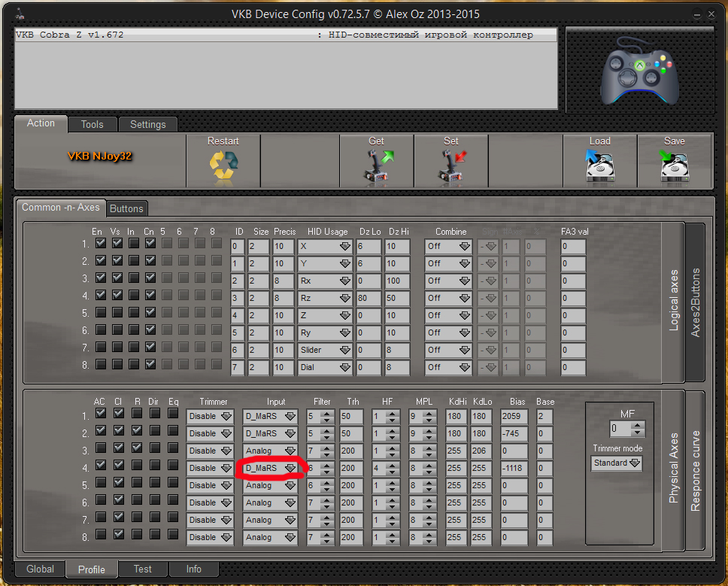Select the Test bottom tab
728x586 pixels.
click(x=143, y=569)
